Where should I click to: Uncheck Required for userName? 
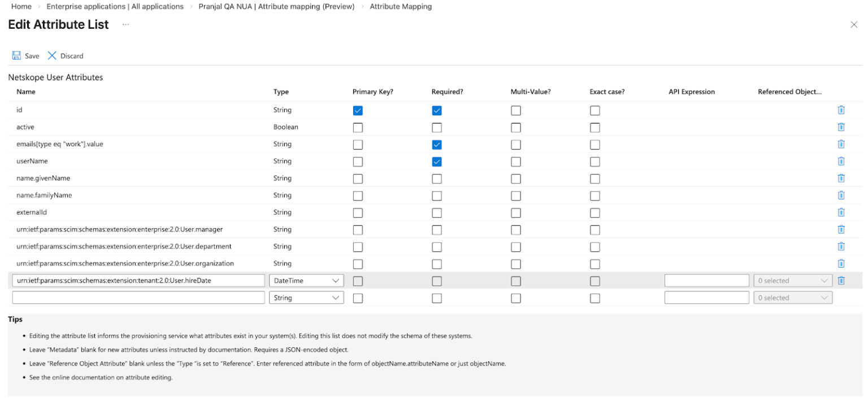click(437, 161)
